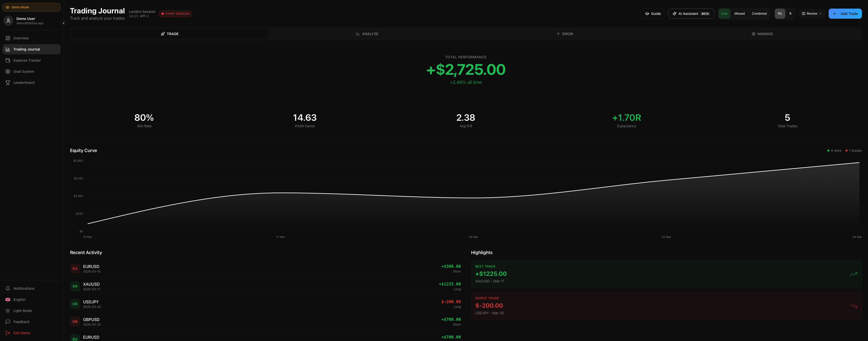Open the MANAGE tab
The width and height of the screenshot is (868, 341).
point(762,34)
